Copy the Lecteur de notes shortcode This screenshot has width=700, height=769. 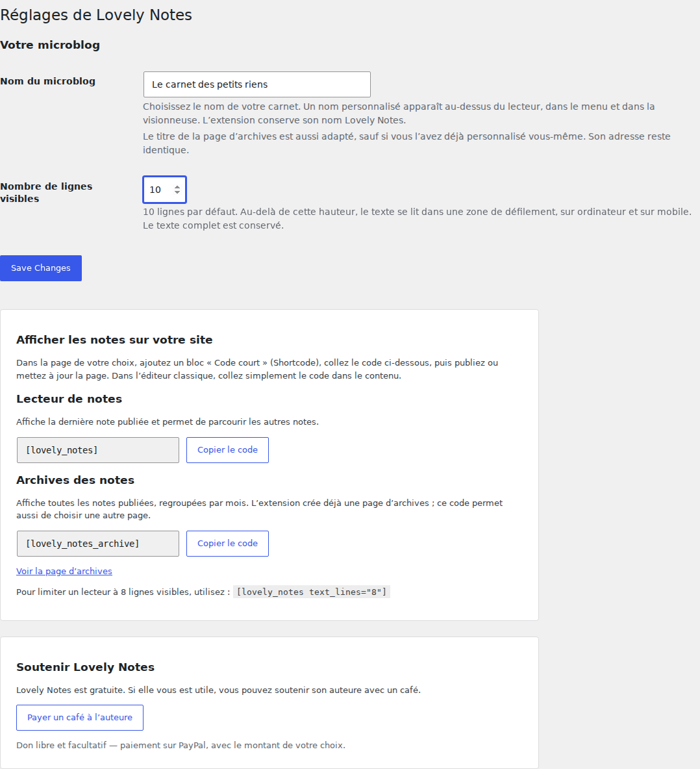227,449
